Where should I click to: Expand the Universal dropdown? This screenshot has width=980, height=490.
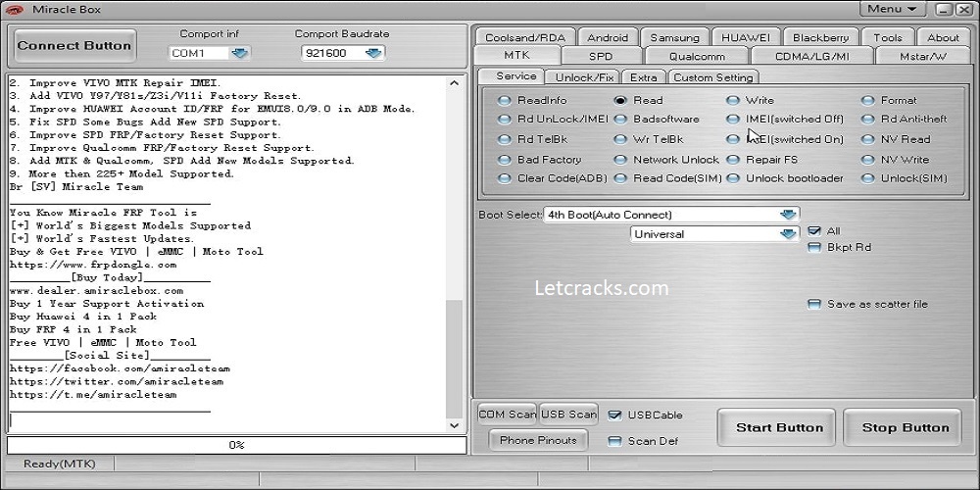tap(714, 234)
